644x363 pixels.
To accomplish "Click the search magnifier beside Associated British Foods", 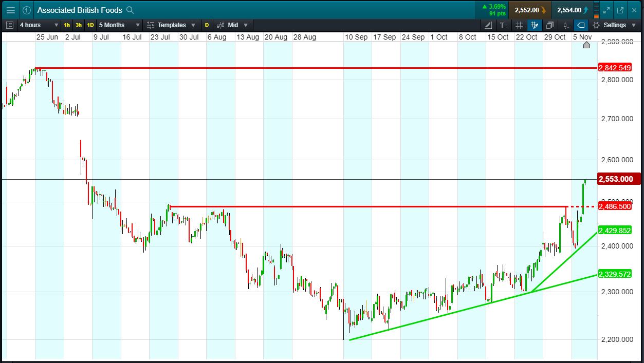I will (x=131, y=10).
